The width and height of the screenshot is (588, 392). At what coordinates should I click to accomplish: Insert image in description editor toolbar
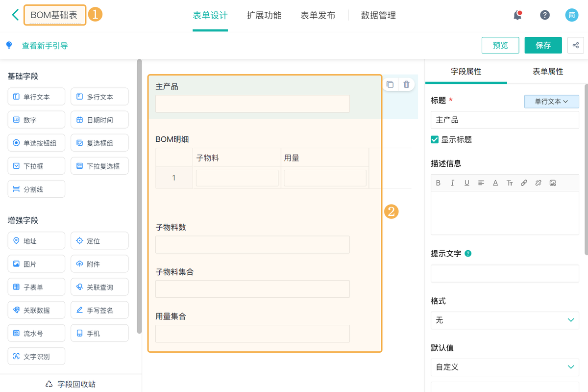coord(553,183)
